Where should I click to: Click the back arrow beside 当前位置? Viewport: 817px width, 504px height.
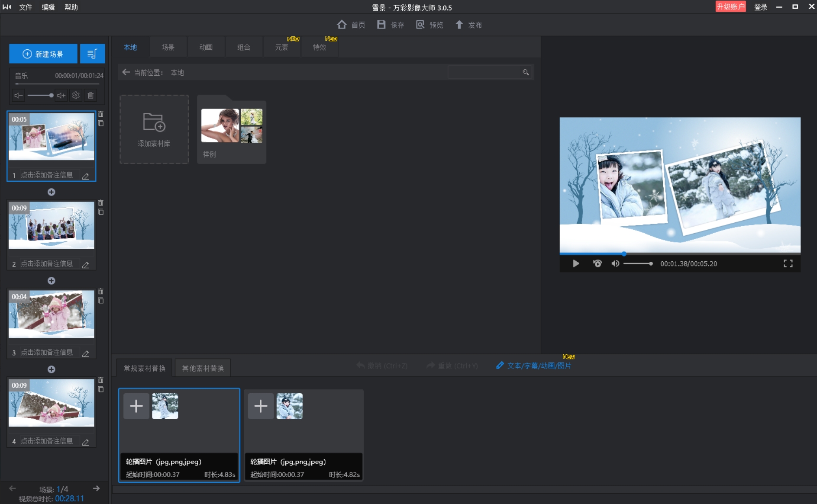tap(126, 72)
